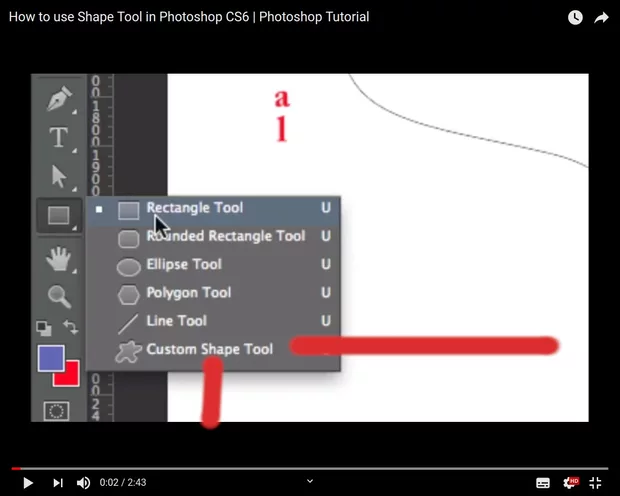This screenshot has height=496, width=620.
Task: Add video to Watch Later
Action: point(575,17)
